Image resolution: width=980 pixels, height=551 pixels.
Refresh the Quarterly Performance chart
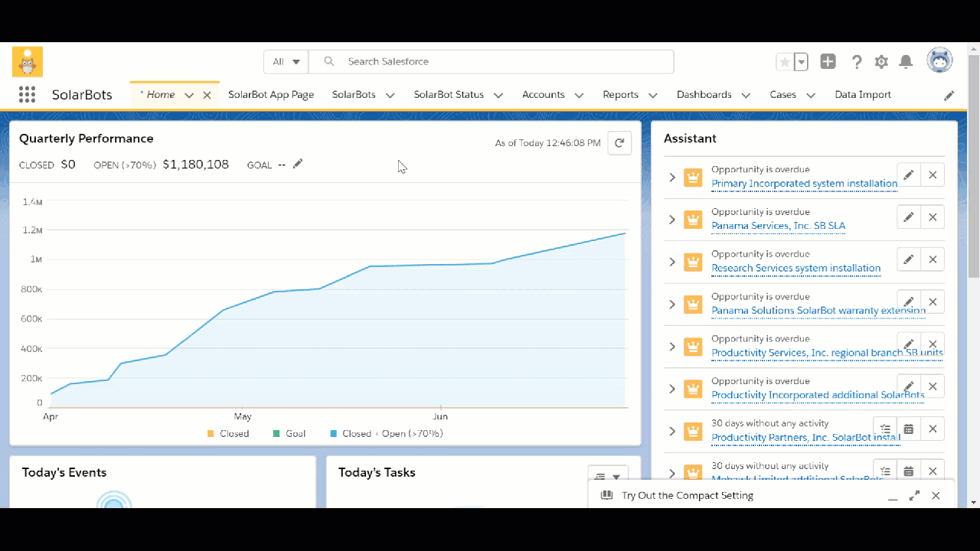click(619, 142)
